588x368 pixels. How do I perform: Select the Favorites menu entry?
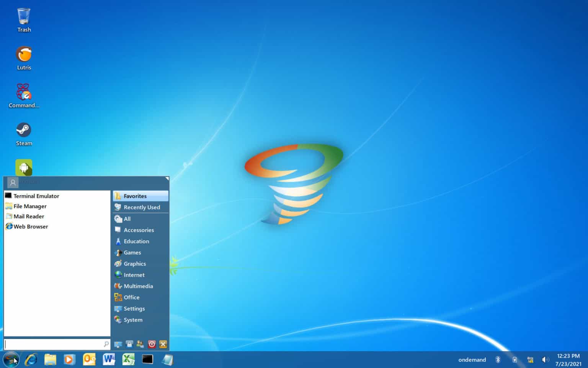pyautogui.click(x=135, y=196)
